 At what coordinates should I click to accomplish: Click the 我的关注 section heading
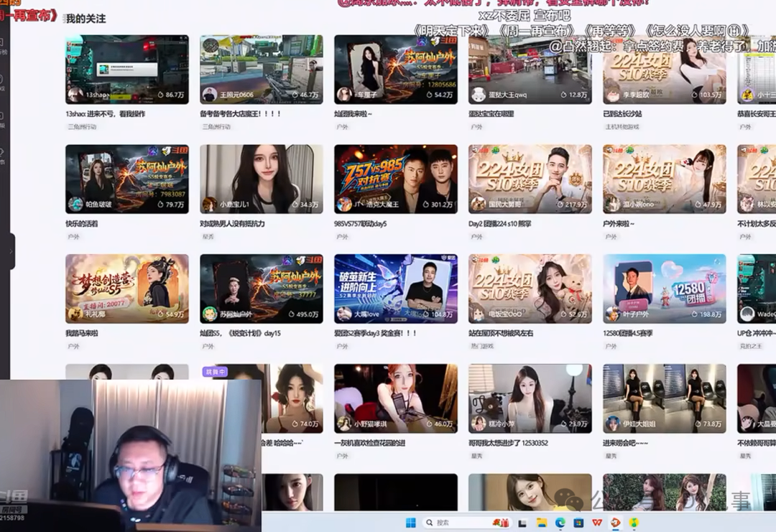pos(86,19)
